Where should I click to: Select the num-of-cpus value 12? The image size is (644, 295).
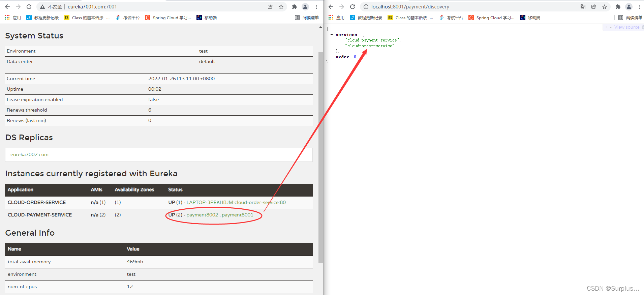pyautogui.click(x=130, y=287)
